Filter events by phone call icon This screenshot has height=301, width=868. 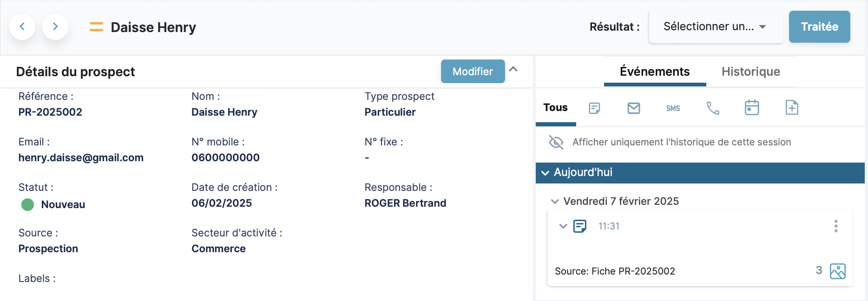pyautogui.click(x=713, y=108)
